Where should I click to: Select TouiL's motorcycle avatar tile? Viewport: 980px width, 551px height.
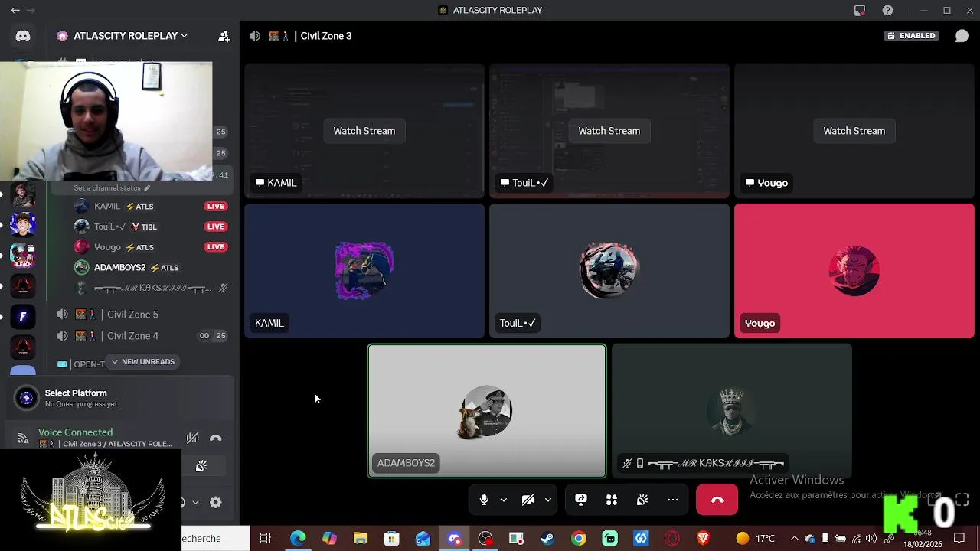click(609, 271)
